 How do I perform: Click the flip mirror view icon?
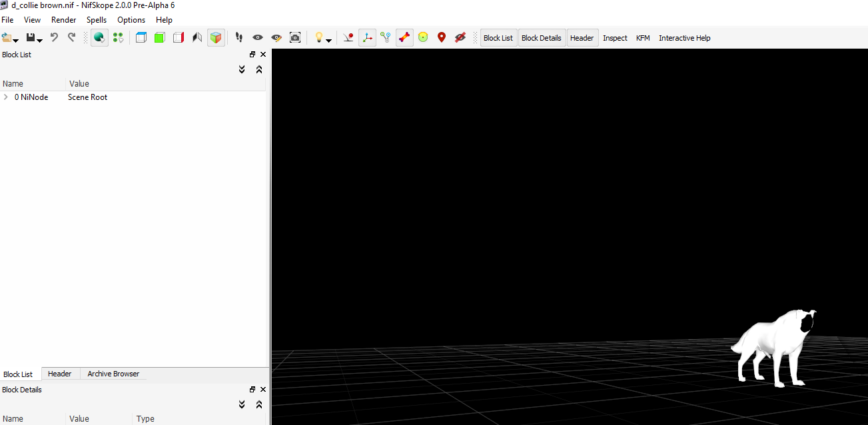pos(197,38)
